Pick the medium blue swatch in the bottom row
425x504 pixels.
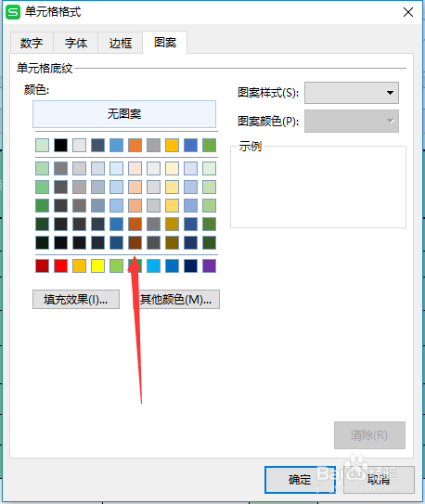(172, 265)
